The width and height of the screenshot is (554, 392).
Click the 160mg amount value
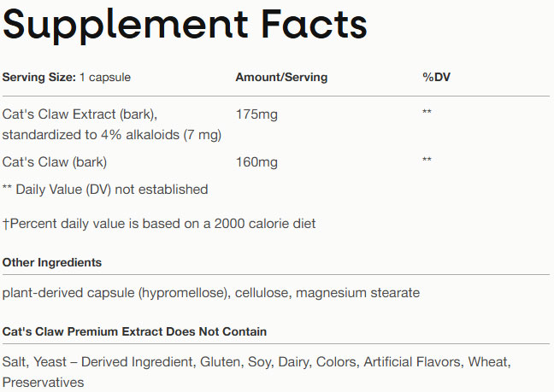tap(256, 161)
